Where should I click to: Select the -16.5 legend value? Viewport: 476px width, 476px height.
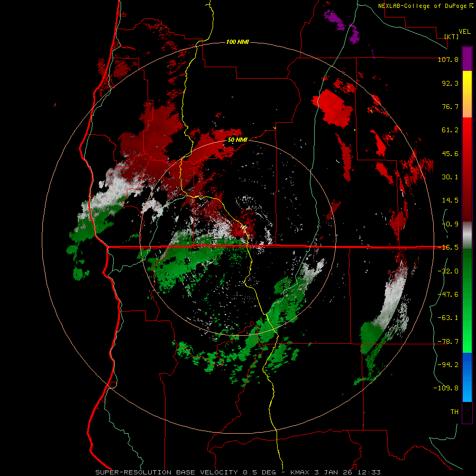(448, 248)
